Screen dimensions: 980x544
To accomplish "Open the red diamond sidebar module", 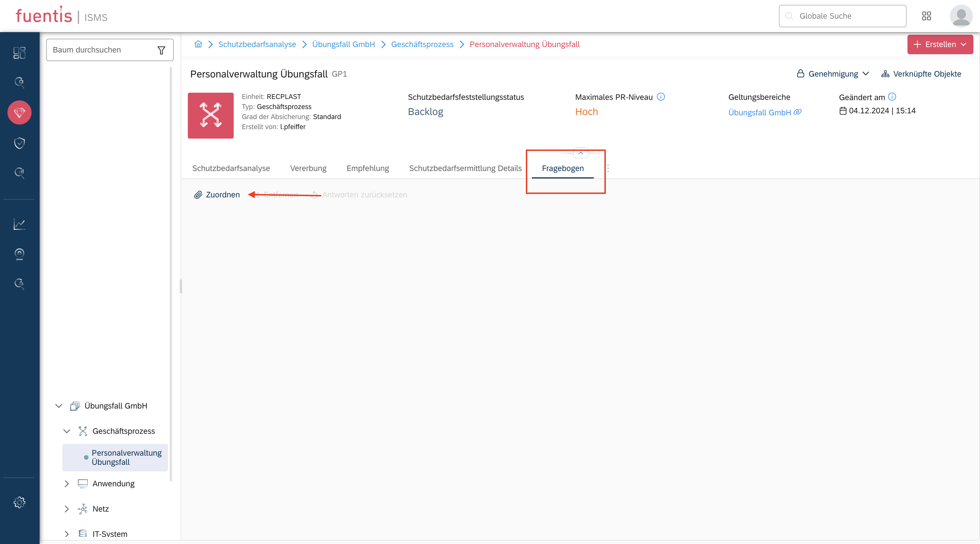I will click(19, 112).
